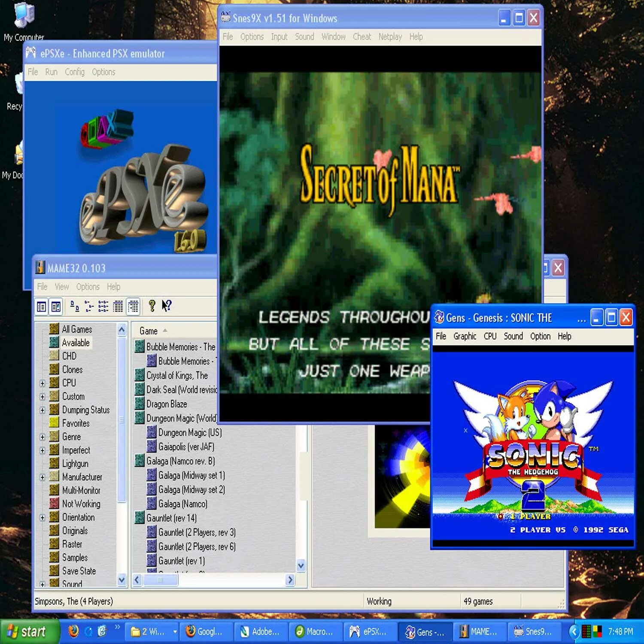Expand the Manufacturer folder
The height and width of the screenshot is (644, 644).
coord(43,477)
